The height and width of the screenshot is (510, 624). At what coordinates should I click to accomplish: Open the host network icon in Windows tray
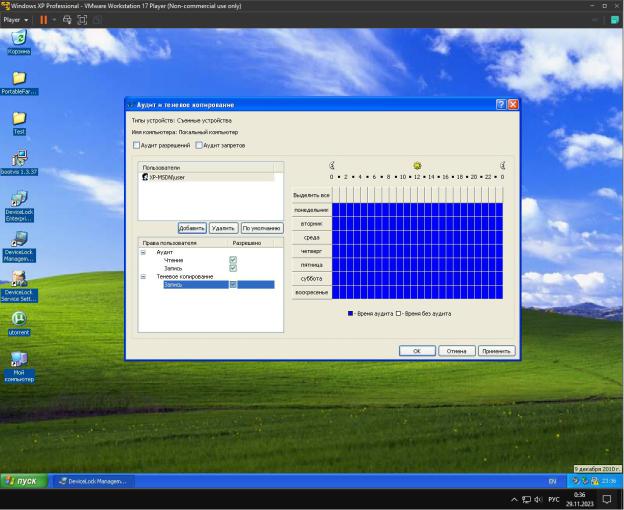(x=526, y=499)
